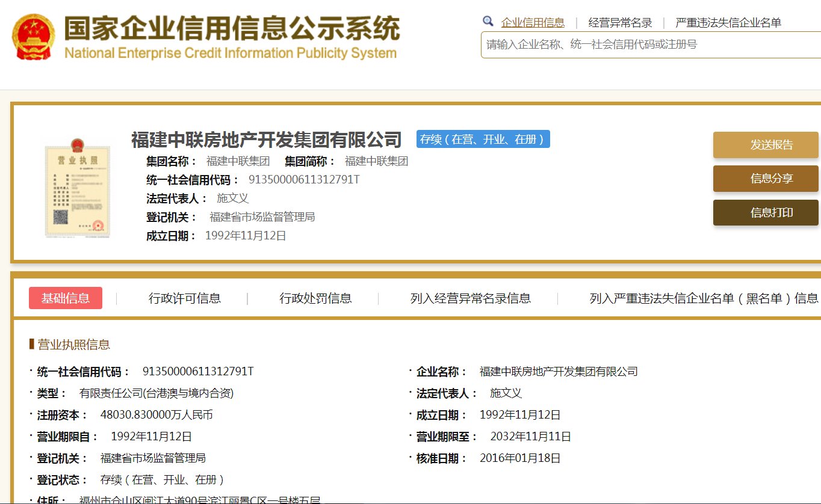
Task: Open the 行政许可信息 tab
Action: tap(186, 298)
